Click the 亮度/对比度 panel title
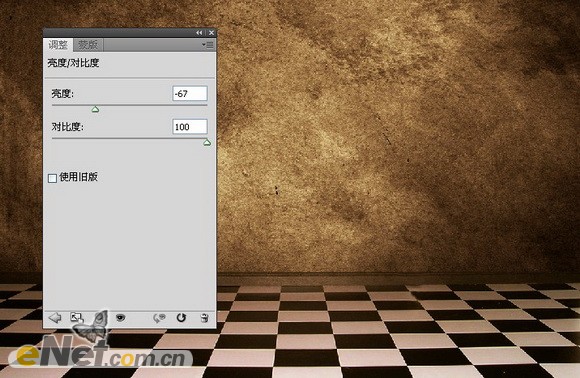Image resolution: width=580 pixels, height=378 pixels. click(x=73, y=63)
